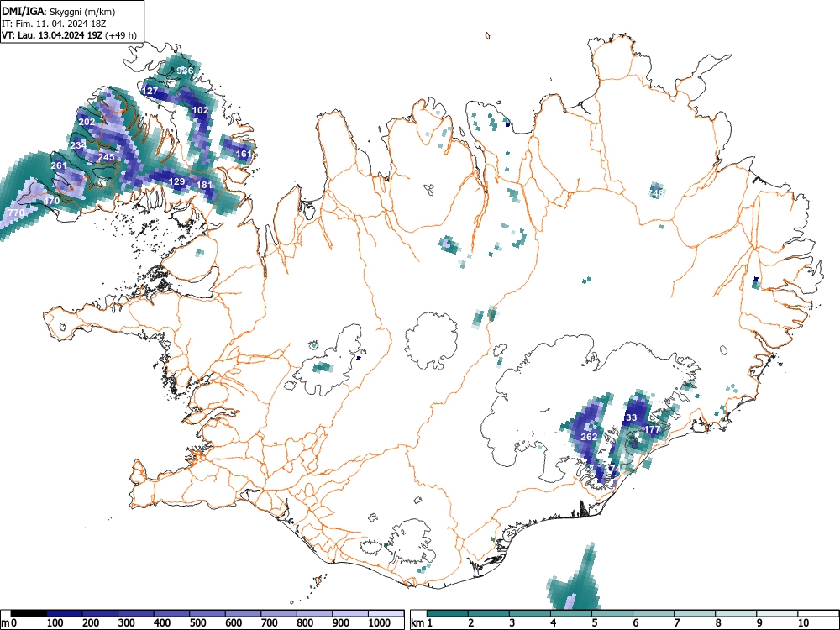Select the initial time 'IT: Fim. 11. 04. 2024 18Z'
This screenshot has width=840, height=630.
coord(54,24)
